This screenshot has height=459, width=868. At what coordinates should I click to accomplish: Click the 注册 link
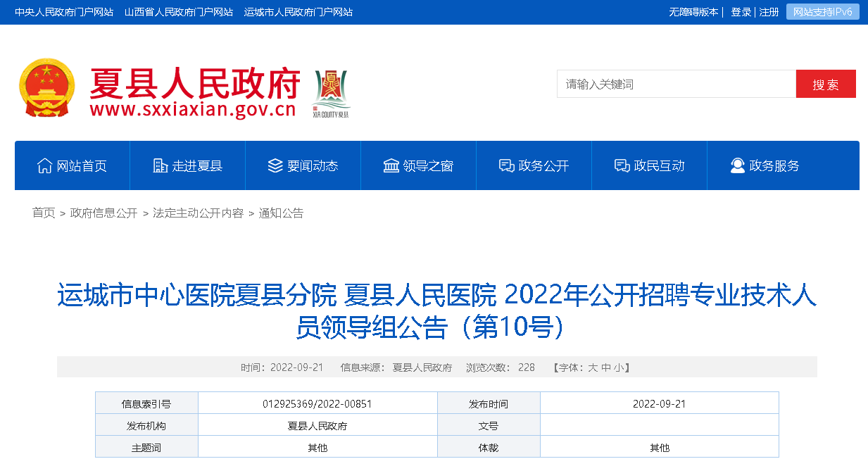click(x=769, y=12)
